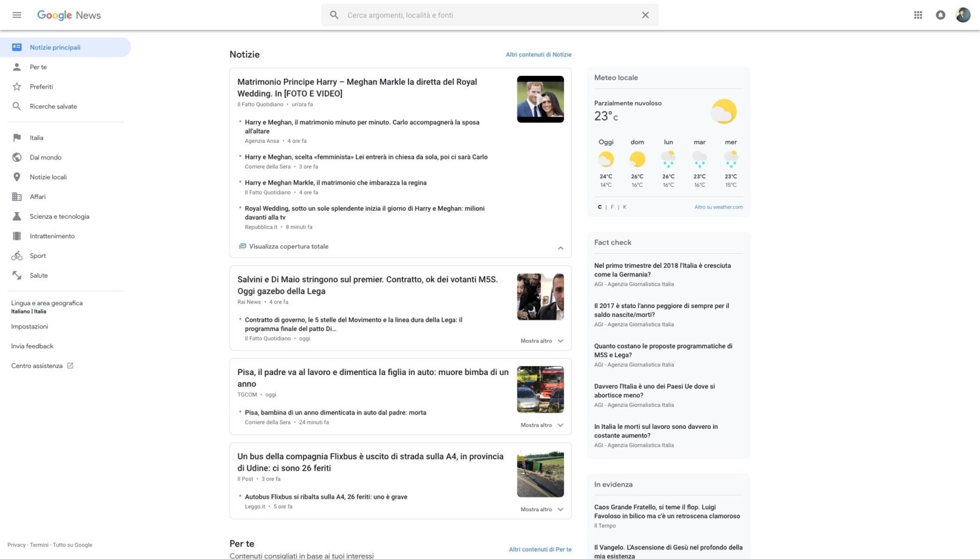Collapse the Royal Wedding story card

click(561, 248)
